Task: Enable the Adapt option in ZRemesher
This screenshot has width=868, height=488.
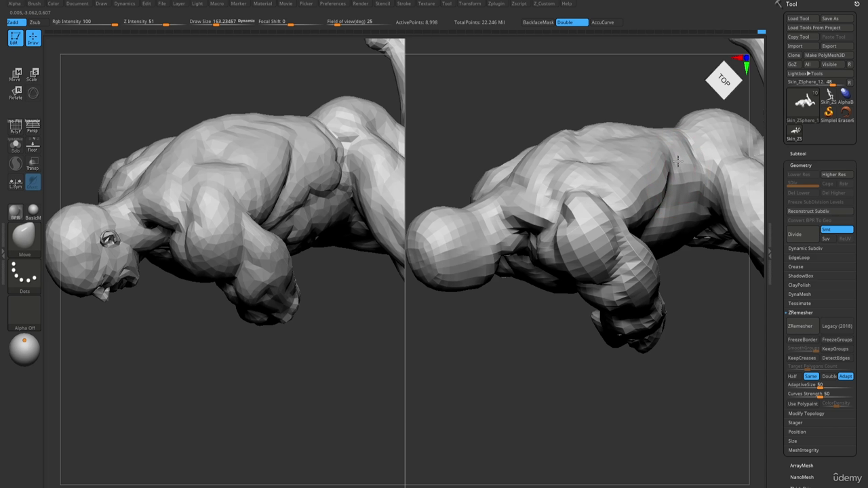Action: pyautogui.click(x=846, y=376)
